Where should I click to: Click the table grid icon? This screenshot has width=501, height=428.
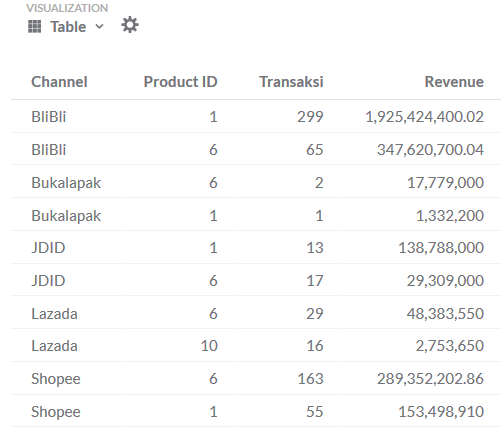pos(35,27)
